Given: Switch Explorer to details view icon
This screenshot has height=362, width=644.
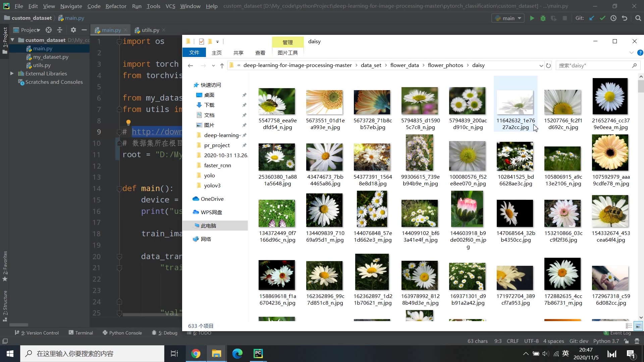Looking at the screenshot, I should click(x=629, y=326).
